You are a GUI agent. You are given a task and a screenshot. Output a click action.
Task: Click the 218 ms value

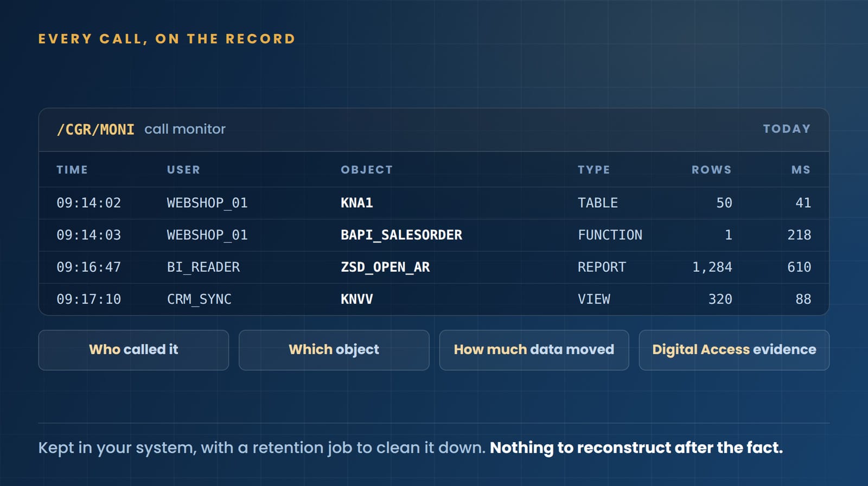click(799, 235)
